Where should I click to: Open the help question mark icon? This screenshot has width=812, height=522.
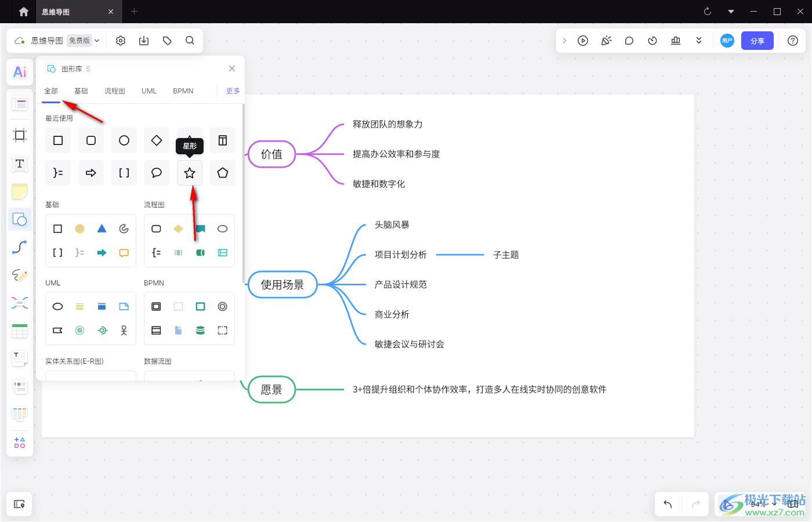pos(793,41)
